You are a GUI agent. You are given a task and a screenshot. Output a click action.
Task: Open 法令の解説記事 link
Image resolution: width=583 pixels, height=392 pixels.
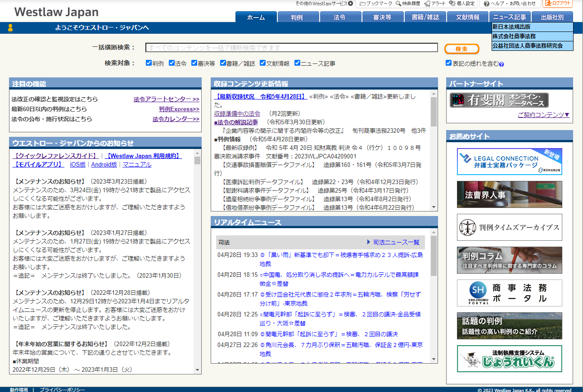point(236,122)
